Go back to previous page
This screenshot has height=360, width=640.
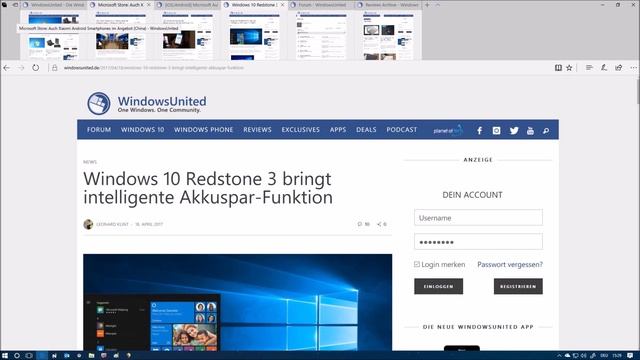(x=7, y=68)
